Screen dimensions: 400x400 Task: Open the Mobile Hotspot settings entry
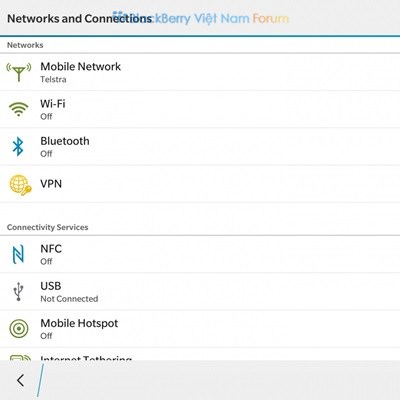point(200,329)
